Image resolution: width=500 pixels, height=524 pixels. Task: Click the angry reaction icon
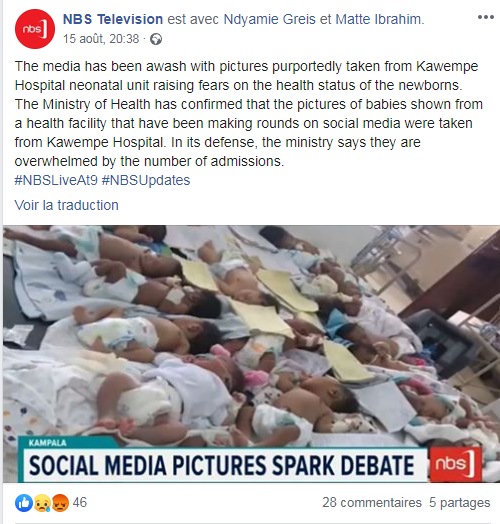(x=60, y=503)
